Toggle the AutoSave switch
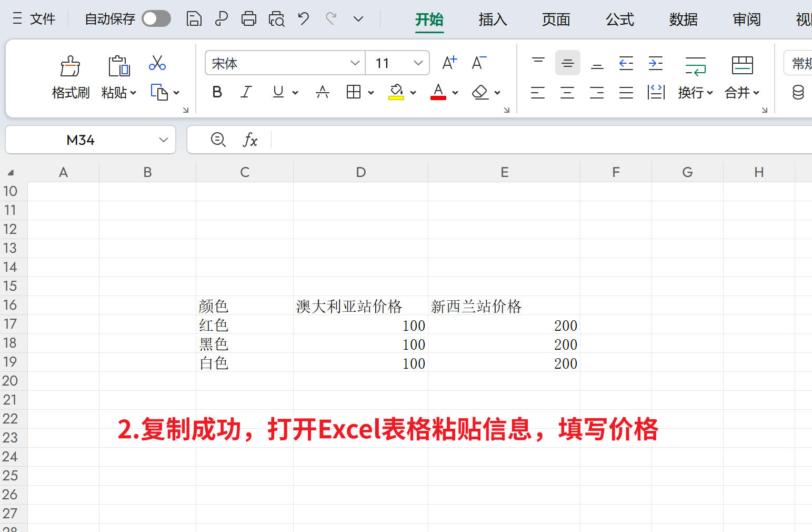The width and height of the screenshot is (812, 532). coord(156,19)
